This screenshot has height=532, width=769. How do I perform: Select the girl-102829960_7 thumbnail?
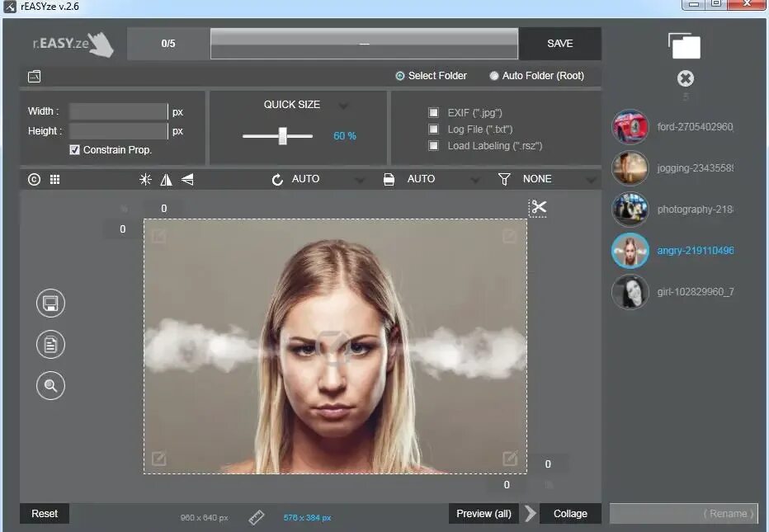(x=630, y=292)
